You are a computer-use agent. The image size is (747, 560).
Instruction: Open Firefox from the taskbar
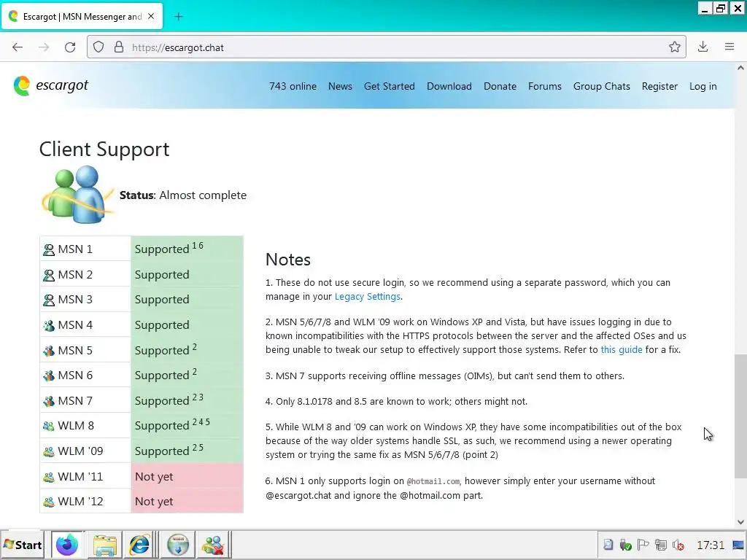pyautogui.click(x=67, y=545)
